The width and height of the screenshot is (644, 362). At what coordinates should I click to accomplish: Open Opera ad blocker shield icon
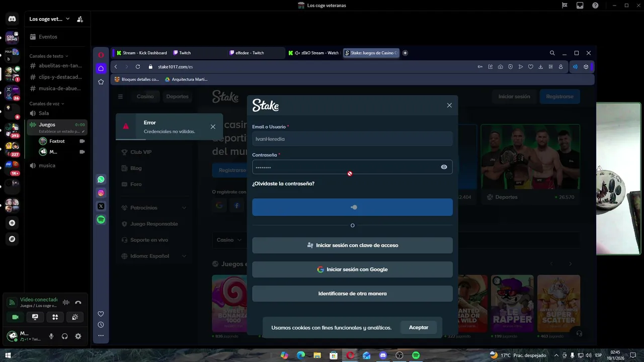pos(510,67)
